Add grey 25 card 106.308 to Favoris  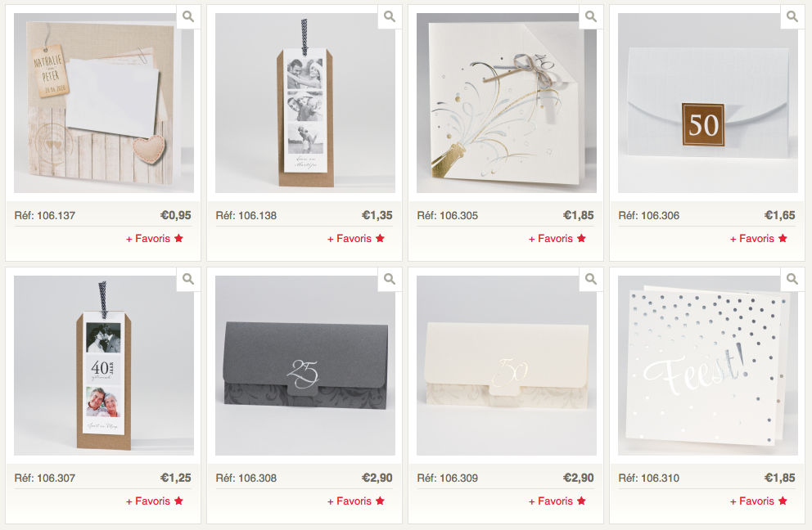356,501
